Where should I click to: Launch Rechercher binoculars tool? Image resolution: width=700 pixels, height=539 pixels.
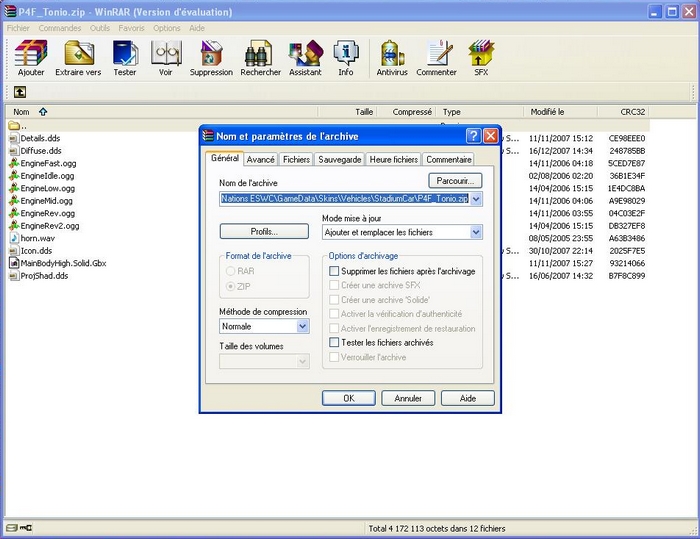tap(260, 58)
